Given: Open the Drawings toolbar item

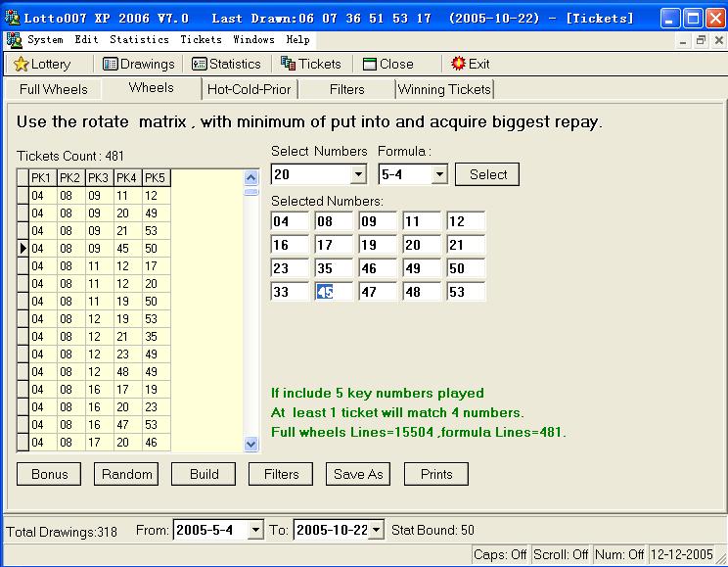Looking at the screenshot, I should (138, 64).
